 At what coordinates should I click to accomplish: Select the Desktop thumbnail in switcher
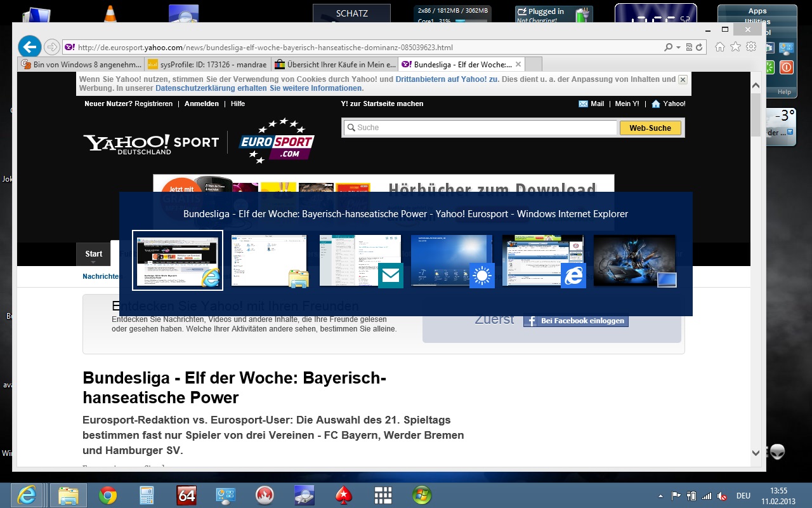[634, 260]
